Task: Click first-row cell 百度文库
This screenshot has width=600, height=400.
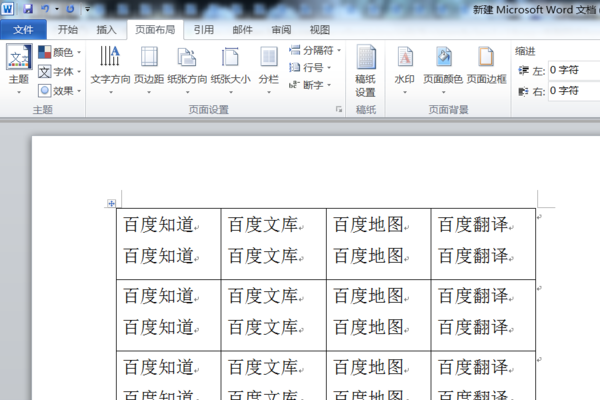Action: coord(274,244)
